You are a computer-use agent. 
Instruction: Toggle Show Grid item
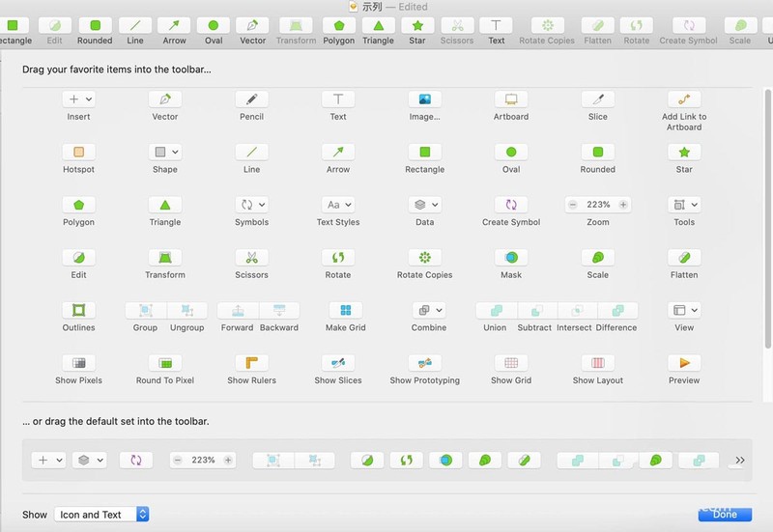pyautogui.click(x=511, y=363)
